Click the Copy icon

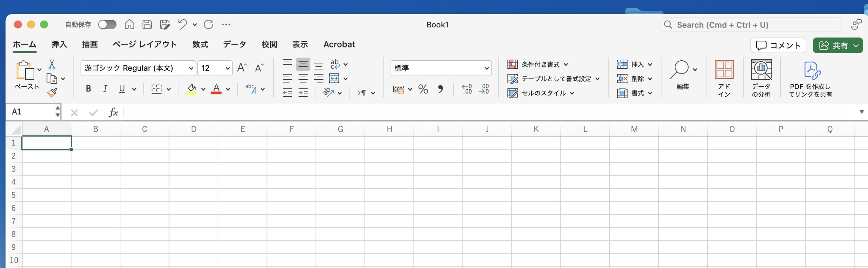point(52,79)
